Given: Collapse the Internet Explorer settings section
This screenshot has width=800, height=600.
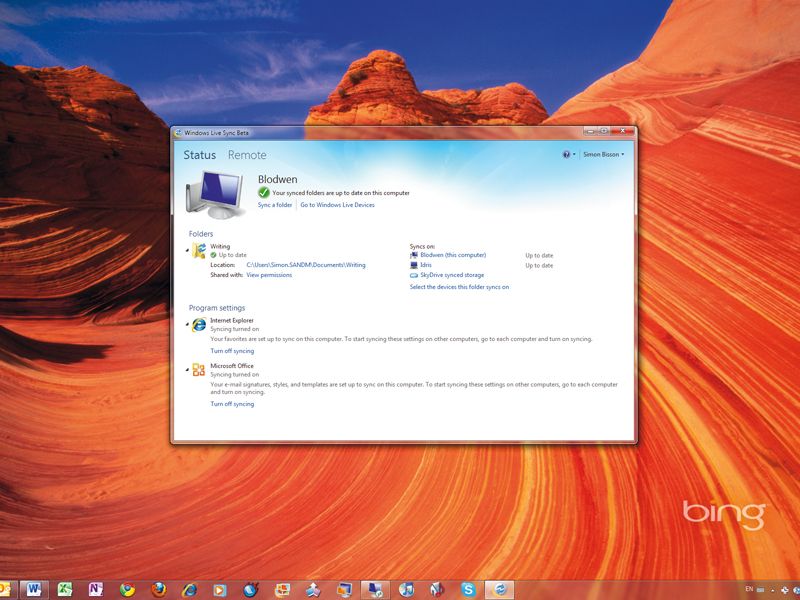Looking at the screenshot, I should [x=189, y=322].
